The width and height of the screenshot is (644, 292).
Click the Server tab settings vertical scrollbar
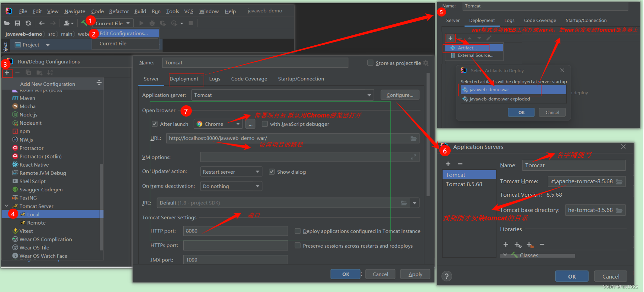click(x=428, y=135)
